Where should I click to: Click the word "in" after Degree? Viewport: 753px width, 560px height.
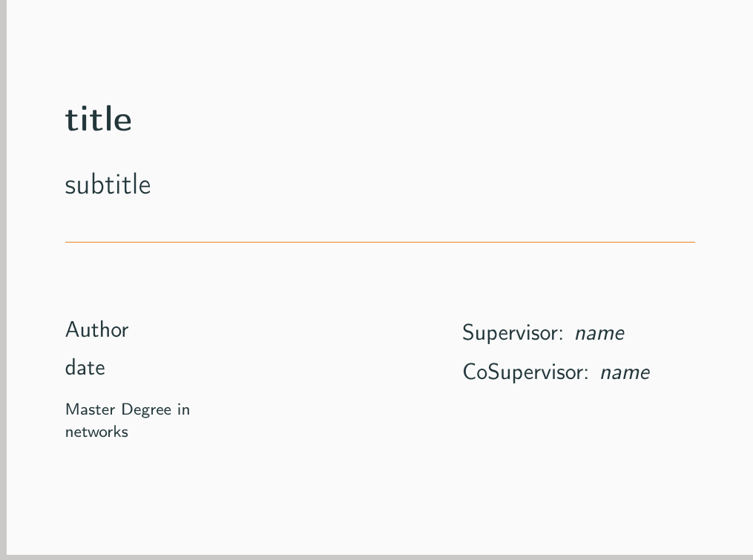[x=183, y=409]
